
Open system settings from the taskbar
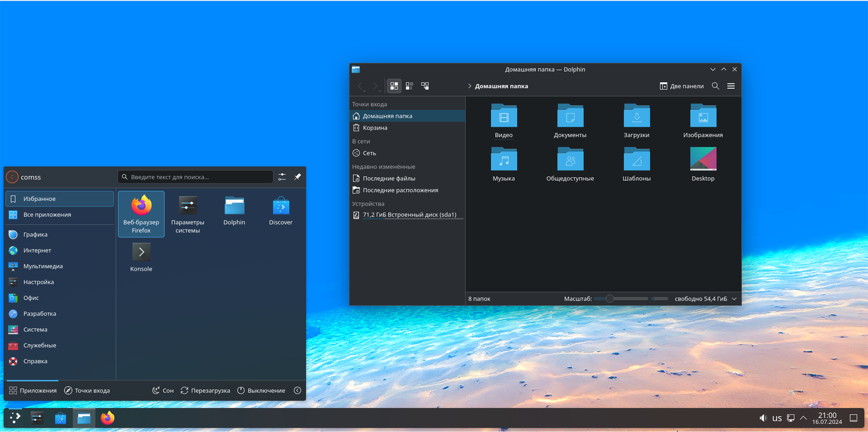(37, 418)
